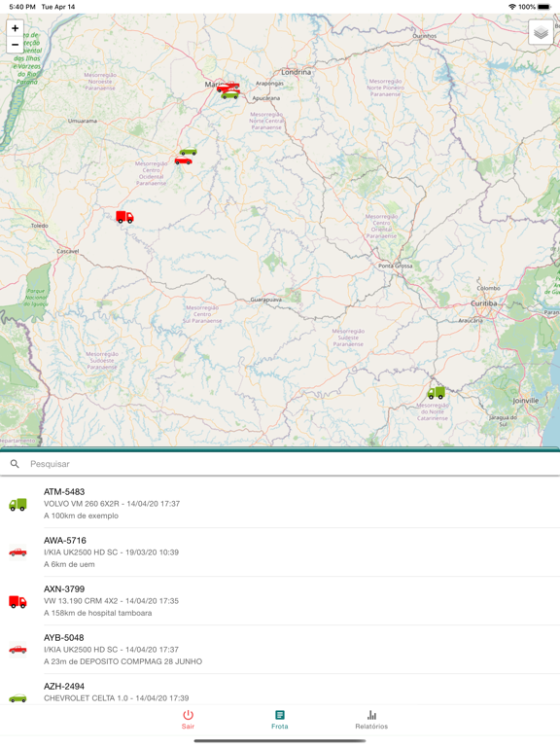Click the green car icon for AZH-2494
Screen dimensions: 560x747
point(18,698)
